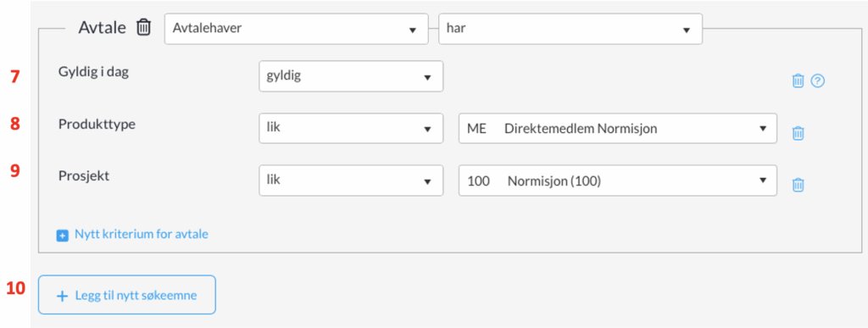Open the Avtalehaver dropdown
The width and height of the screenshot is (868, 328).
pos(297,30)
